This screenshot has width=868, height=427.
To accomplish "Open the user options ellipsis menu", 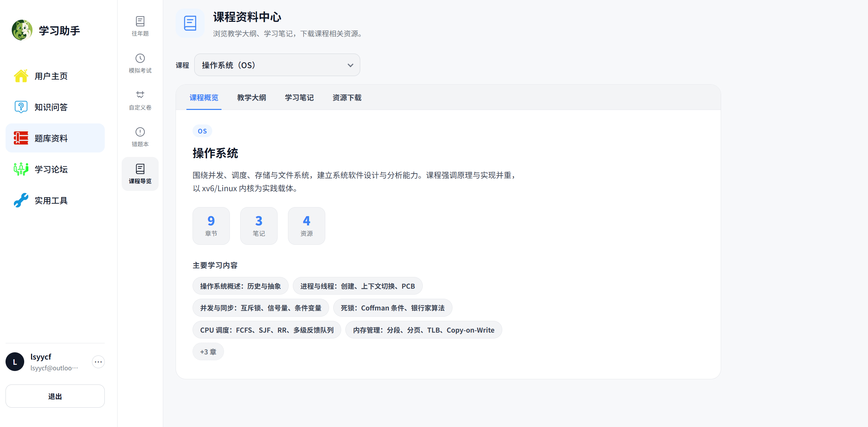I will [98, 362].
